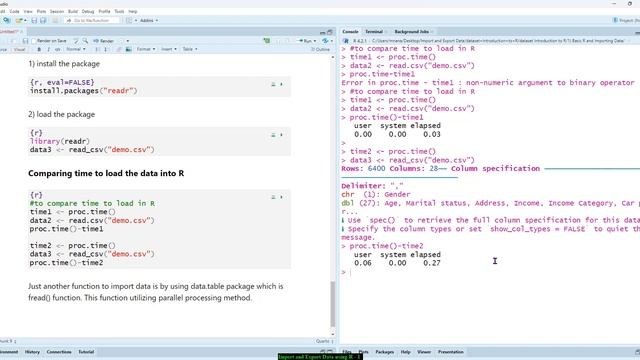Click the Render button
The image size is (640, 360).
pyautogui.click(x=104, y=41)
